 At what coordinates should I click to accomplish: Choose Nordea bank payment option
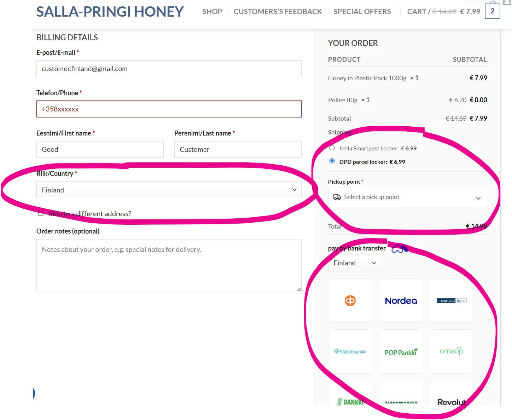point(401,301)
